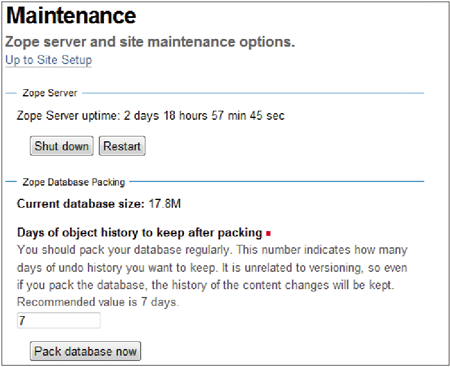Click the Zope Server section legend
This screenshot has height=367, width=450.
point(50,93)
